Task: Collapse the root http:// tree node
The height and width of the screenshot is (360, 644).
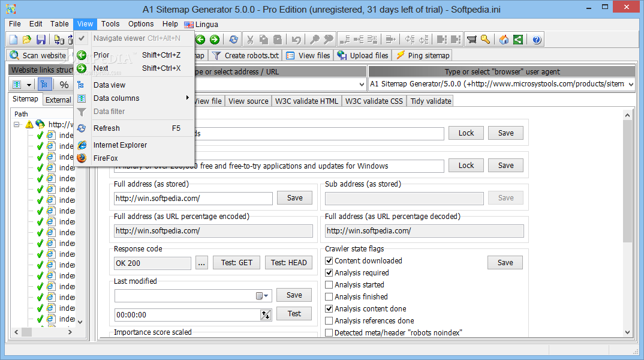Action: point(17,124)
